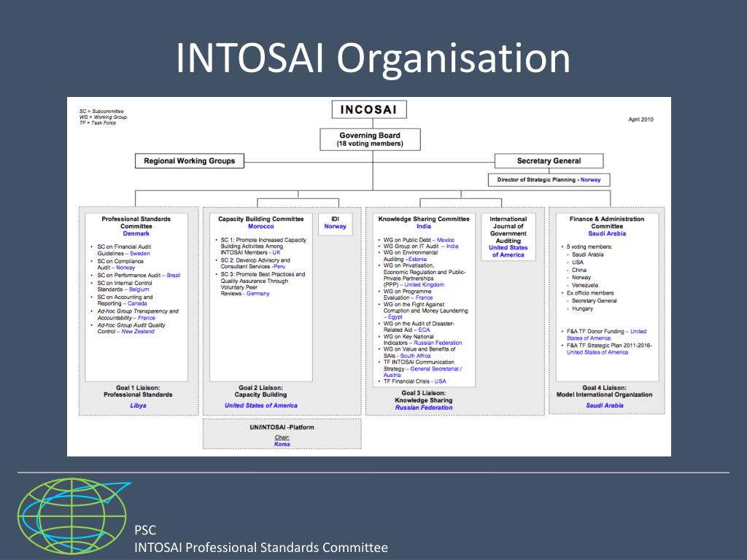Select the legend line "WG = Working Group"

[103, 117]
